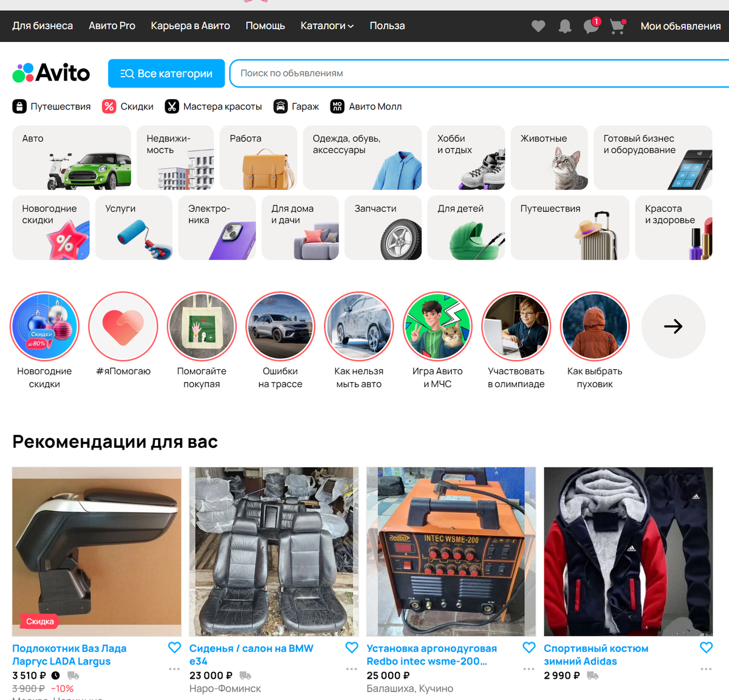The width and height of the screenshot is (729, 700).
Task: Focus the Поиск по объявлениям search field
Action: [x=480, y=74]
